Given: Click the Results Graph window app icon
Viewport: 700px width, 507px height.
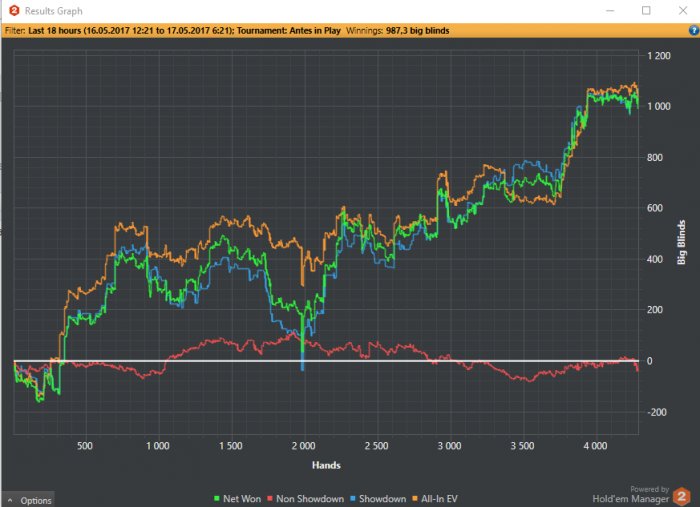Looking at the screenshot, I should pyautogui.click(x=10, y=10).
